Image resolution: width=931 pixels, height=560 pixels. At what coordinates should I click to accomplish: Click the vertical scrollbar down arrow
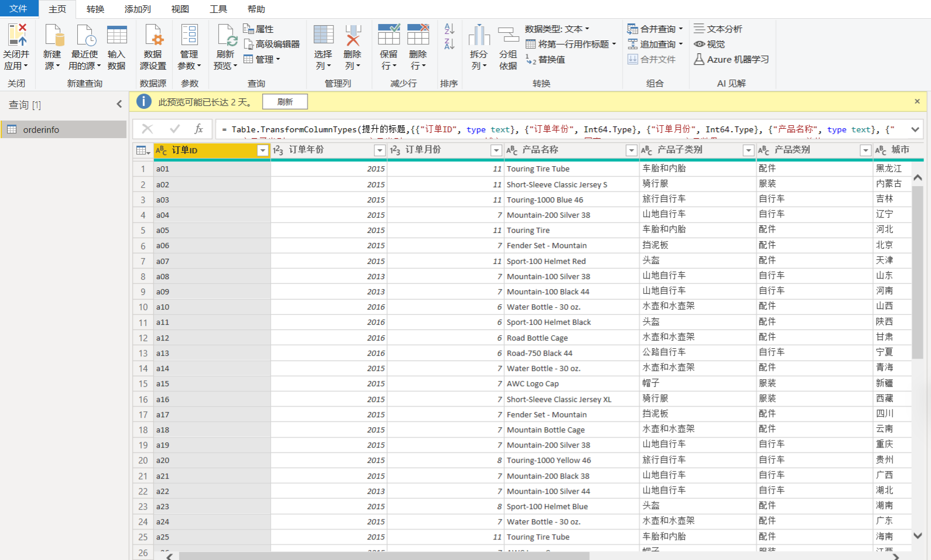(918, 535)
